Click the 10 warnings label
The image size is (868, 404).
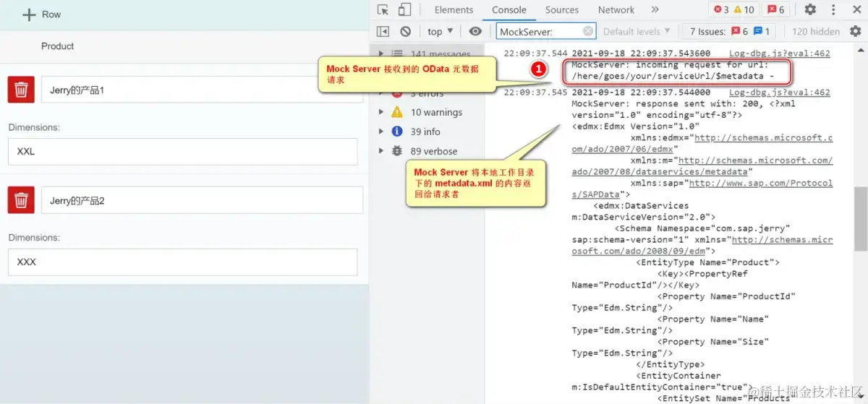pyautogui.click(x=436, y=112)
